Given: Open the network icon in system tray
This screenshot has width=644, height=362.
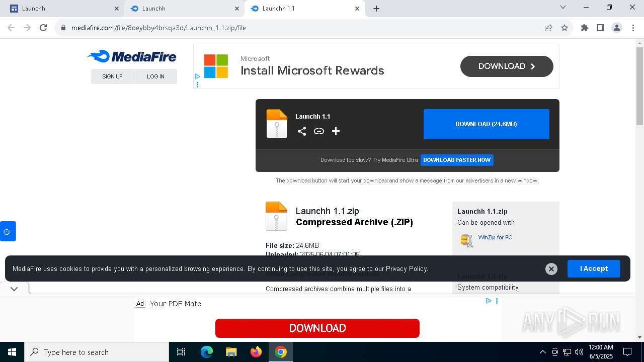Looking at the screenshot, I should (x=567, y=352).
